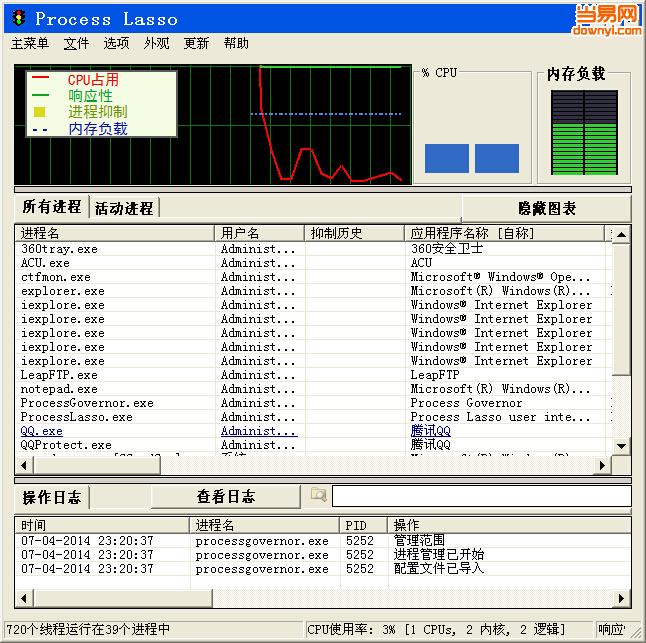The image size is (646, 643).
Task: Open the 选项 menu
Action: pyautogui.click(x=116, y=44)
